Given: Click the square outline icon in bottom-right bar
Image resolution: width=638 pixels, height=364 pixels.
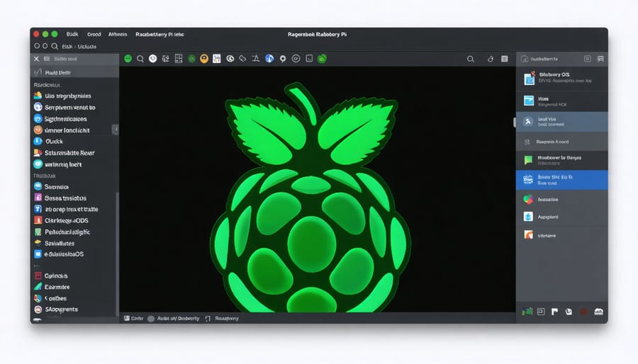Looking at the screenshot, I should 541,312.
